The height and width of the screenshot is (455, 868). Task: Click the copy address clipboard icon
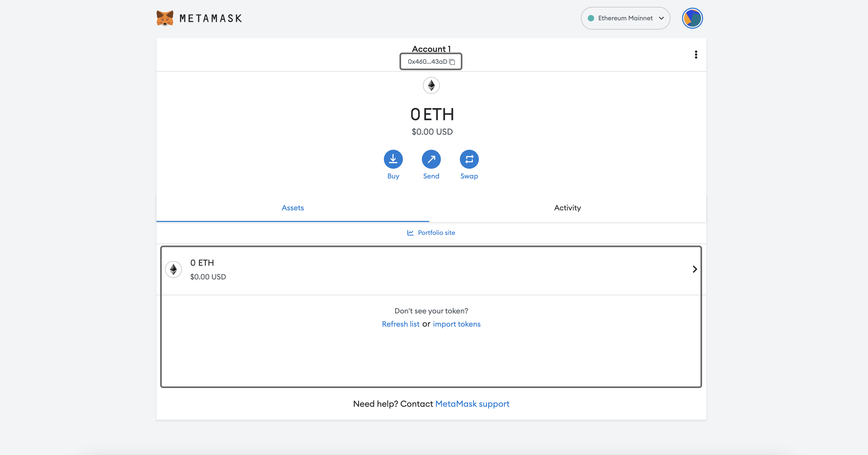click(x=452, y=62)
